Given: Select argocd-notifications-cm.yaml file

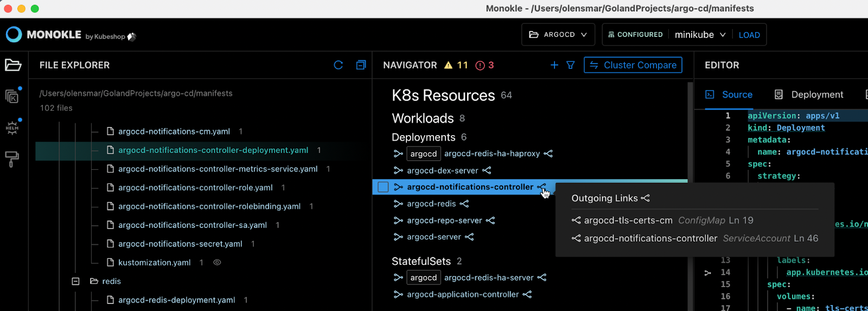Looking at the screenshot, I should (x=174, y=131).
